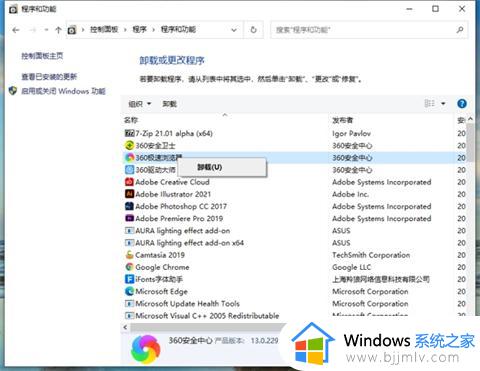
Task: Click the iFonts字体助手 icon
Action: 129,279
